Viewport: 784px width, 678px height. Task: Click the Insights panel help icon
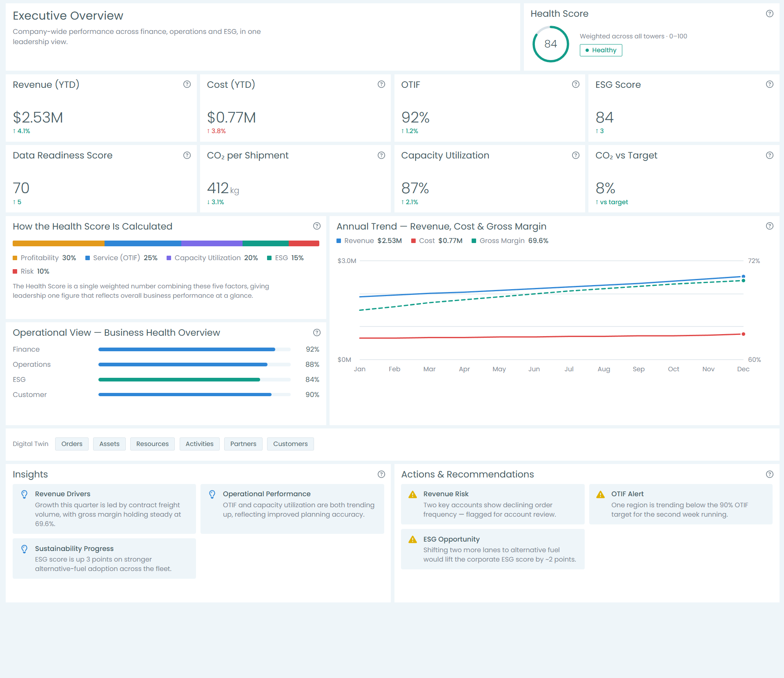click(x=381, y=474)
